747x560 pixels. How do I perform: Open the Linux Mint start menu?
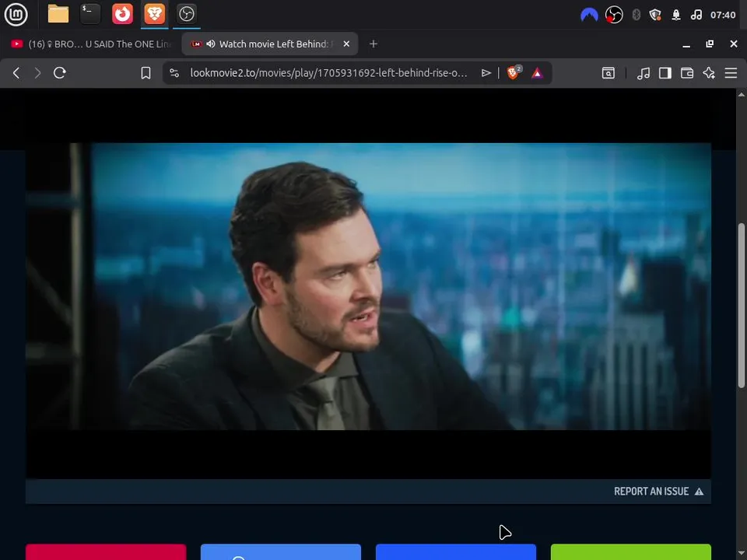click(x=16, y=14)
